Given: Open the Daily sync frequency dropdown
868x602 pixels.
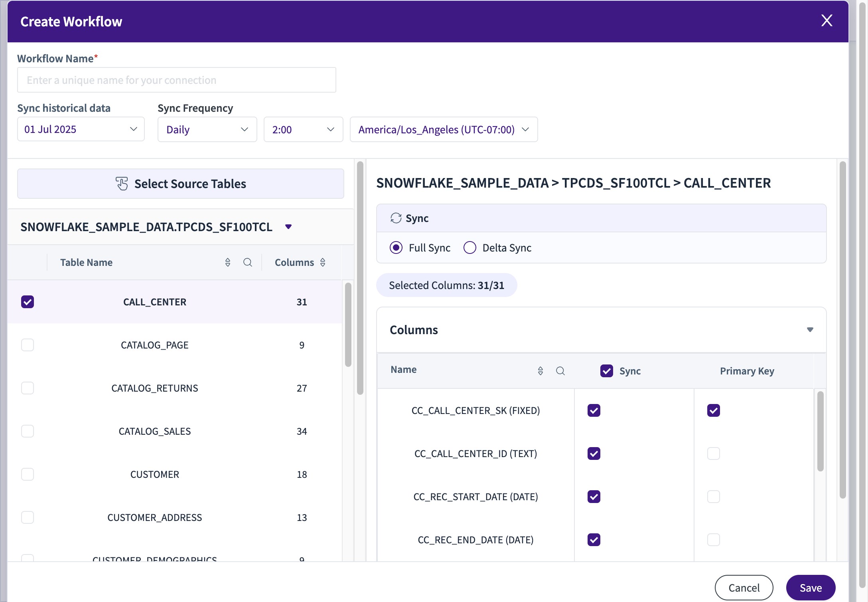Looking at the screenshot, I should 207,129.
